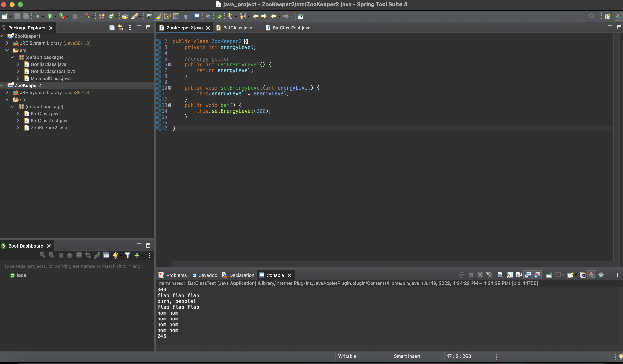
Task: Click the Last Edit Location arrow icon
Action: click(x=255, y=16)
